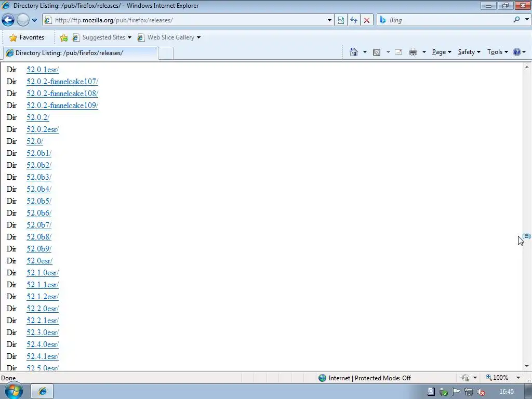Image resolution: width=532 pixels, height=399 pixels.
Task: Expand the Home button dropdown arrow
Action: coord(365,52)
